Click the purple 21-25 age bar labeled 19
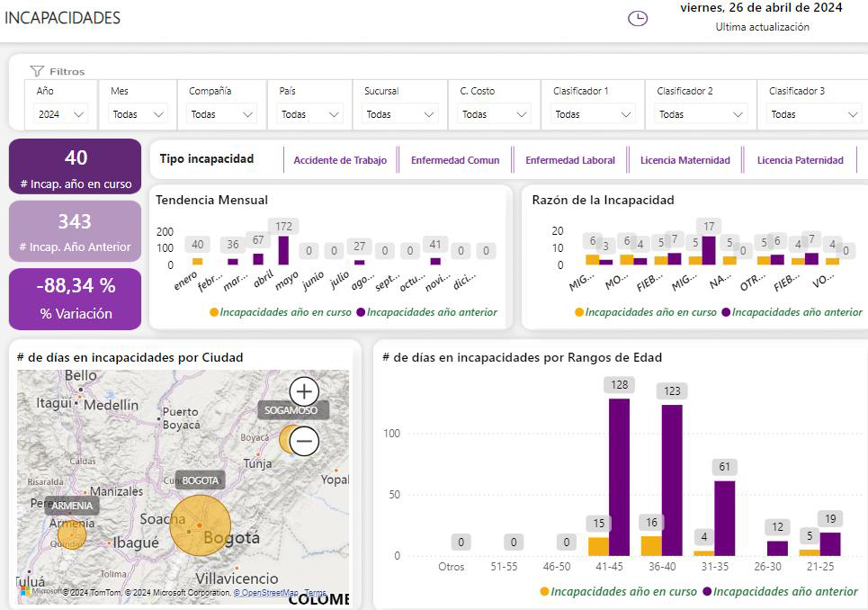 [x=830, y=544]
